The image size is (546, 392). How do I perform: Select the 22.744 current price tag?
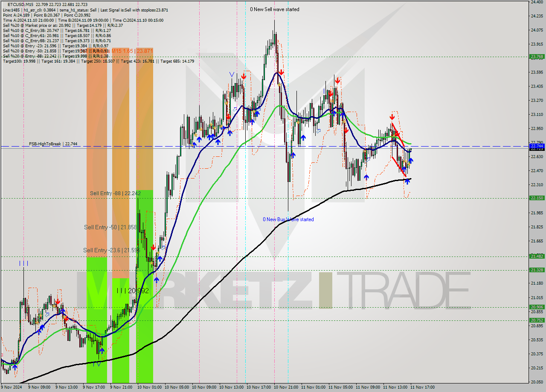tap(537, 146)
